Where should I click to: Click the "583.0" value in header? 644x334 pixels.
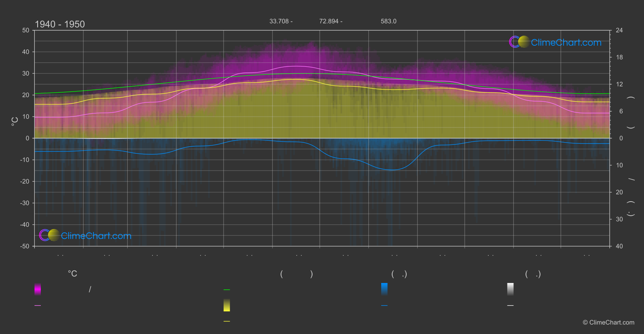click(x=389, y=21)
